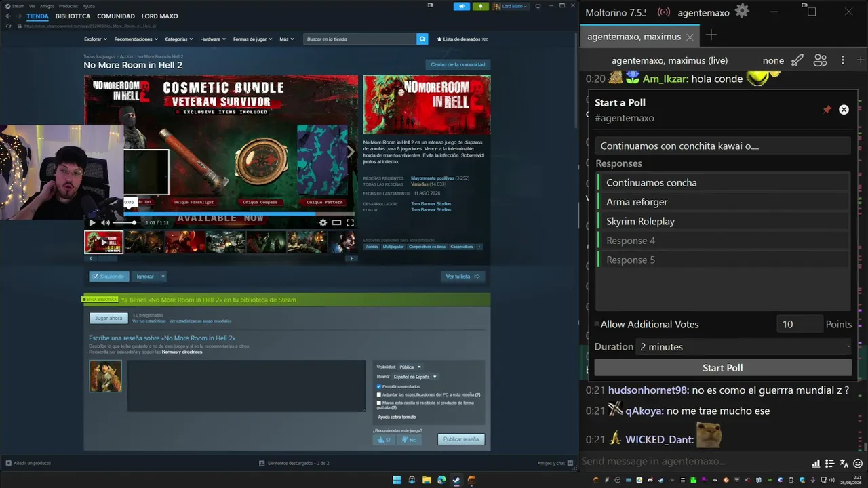
Task: Go back with Steam's back arrow
Action: pos(8,16)
